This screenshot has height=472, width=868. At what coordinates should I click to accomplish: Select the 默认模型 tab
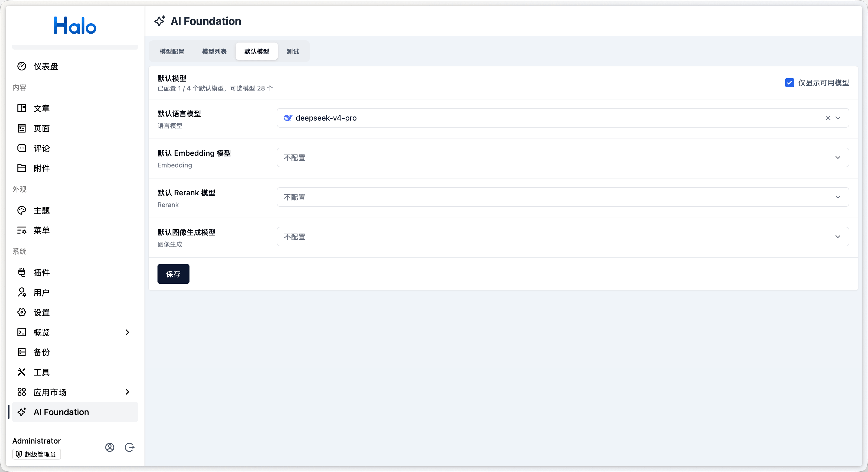tap(257, 51)
